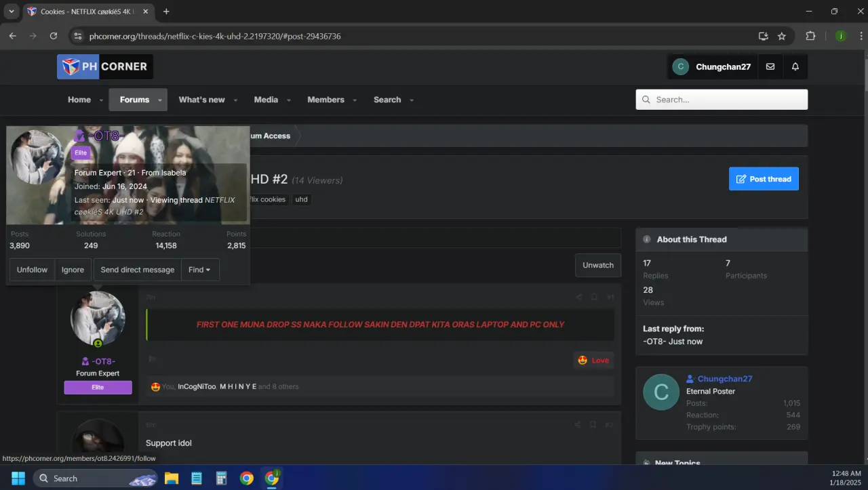Open the What's new navigation item

coord(201,100)
